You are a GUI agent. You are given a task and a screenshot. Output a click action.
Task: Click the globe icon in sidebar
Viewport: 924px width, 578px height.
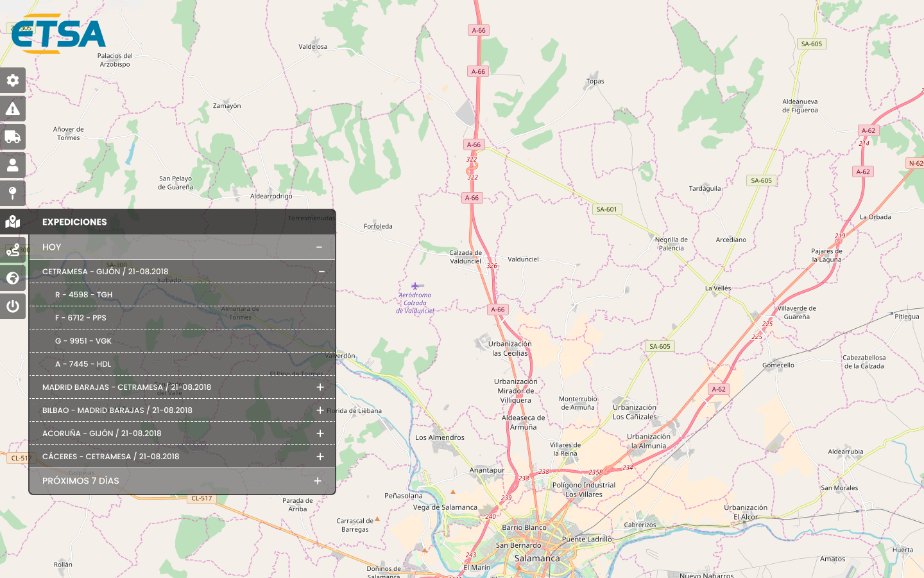coord(13,278)
